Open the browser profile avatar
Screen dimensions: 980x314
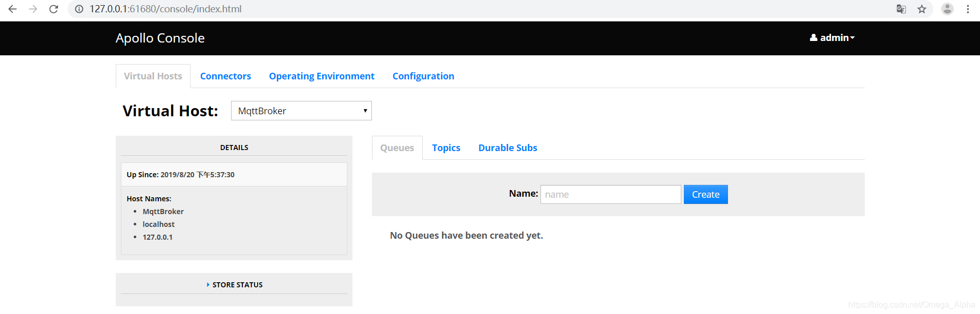[x=947, y=9]
